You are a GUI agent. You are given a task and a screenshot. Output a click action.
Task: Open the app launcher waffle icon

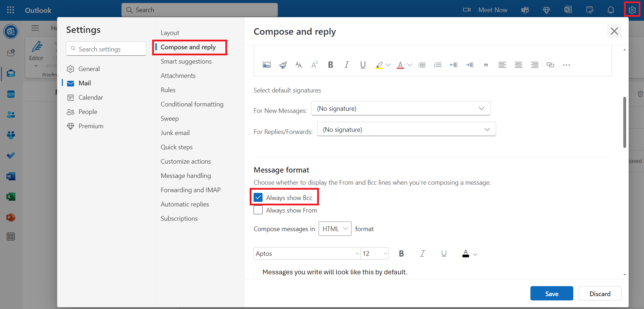tap(11, 10)
